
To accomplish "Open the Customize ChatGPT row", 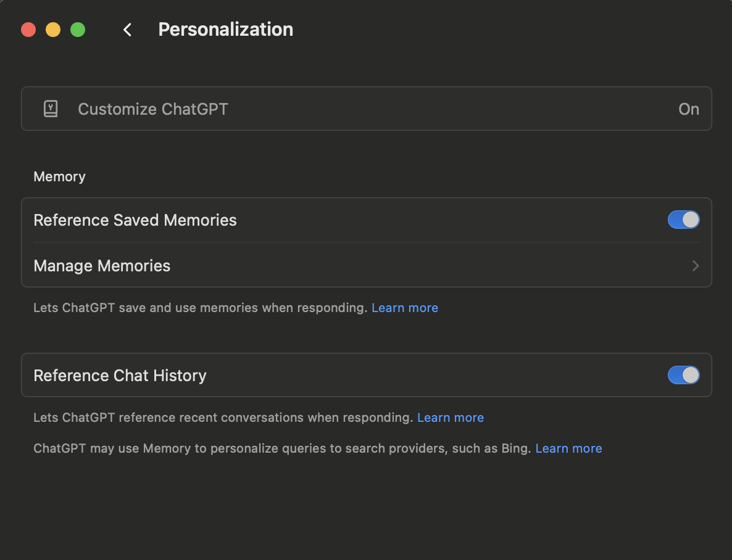I will point(367,109).
